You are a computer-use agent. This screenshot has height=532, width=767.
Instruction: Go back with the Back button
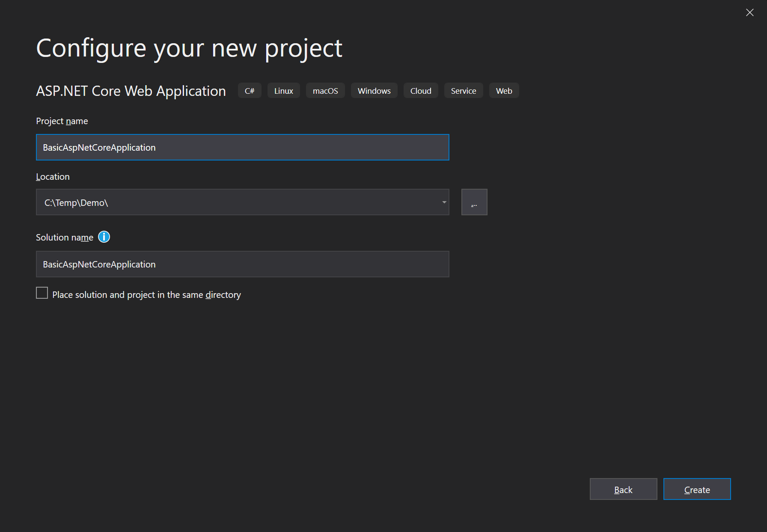tap(623, 489)
